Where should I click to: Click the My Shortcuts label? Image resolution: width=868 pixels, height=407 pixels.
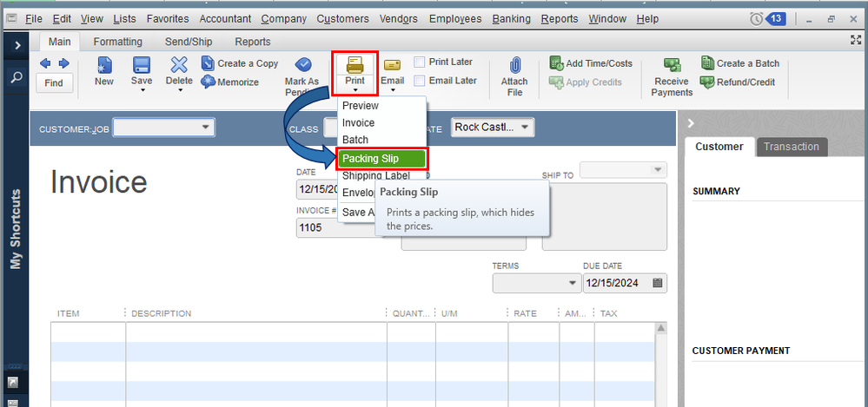click(x=16, y=229)
